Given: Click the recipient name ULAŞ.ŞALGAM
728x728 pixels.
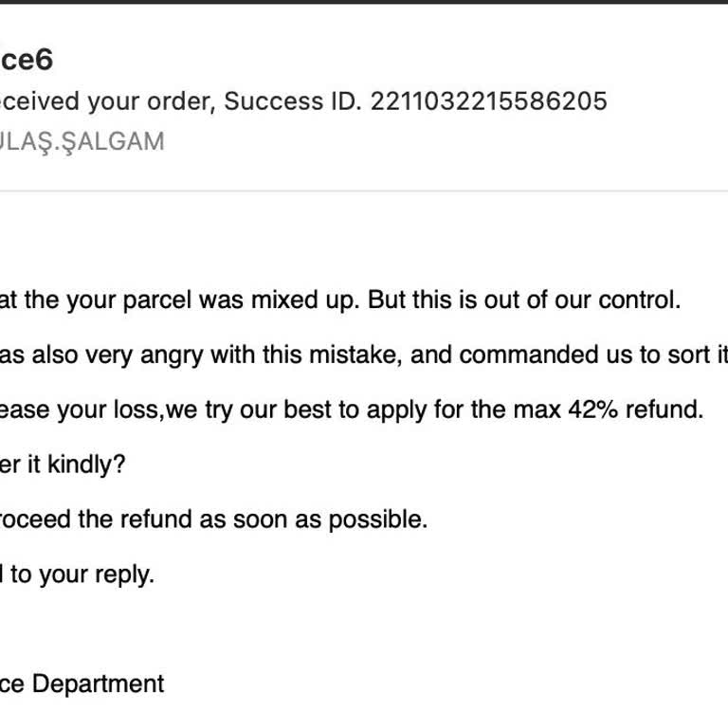Looking at the screenshot, I should [x=82, y=141].
